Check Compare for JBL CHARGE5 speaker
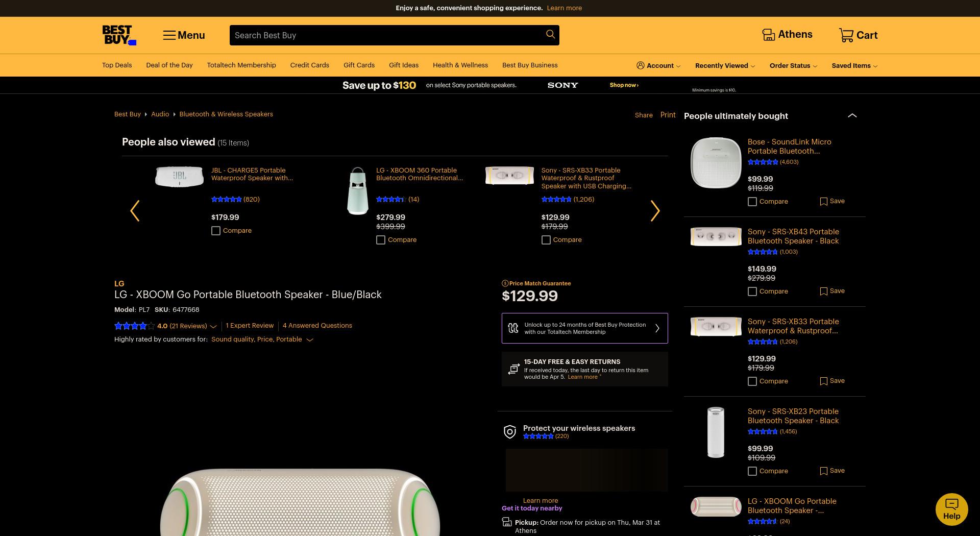The image size is (980, 536). click(x=216, y=231)
